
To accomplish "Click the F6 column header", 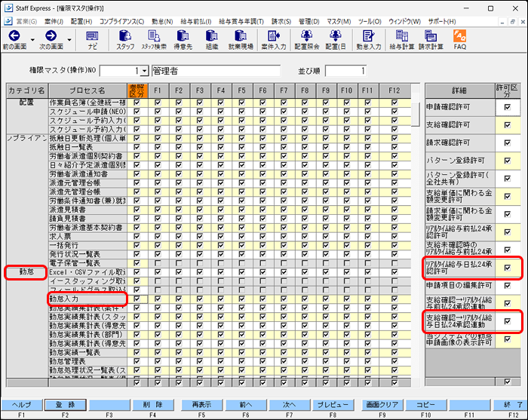I will click(x=263, y=91).
